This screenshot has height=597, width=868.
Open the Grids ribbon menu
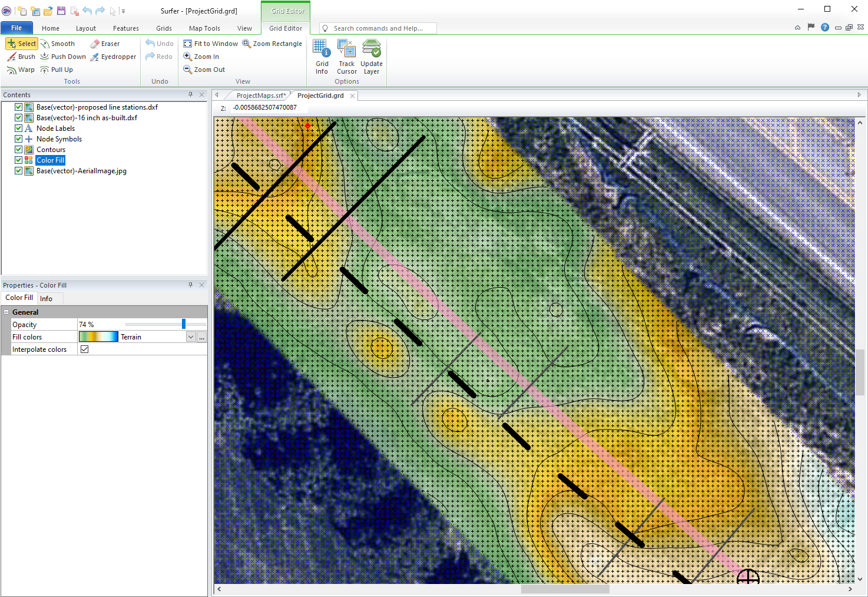pos(163,28)
